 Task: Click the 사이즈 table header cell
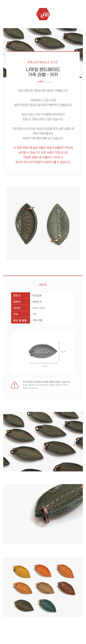21,308
